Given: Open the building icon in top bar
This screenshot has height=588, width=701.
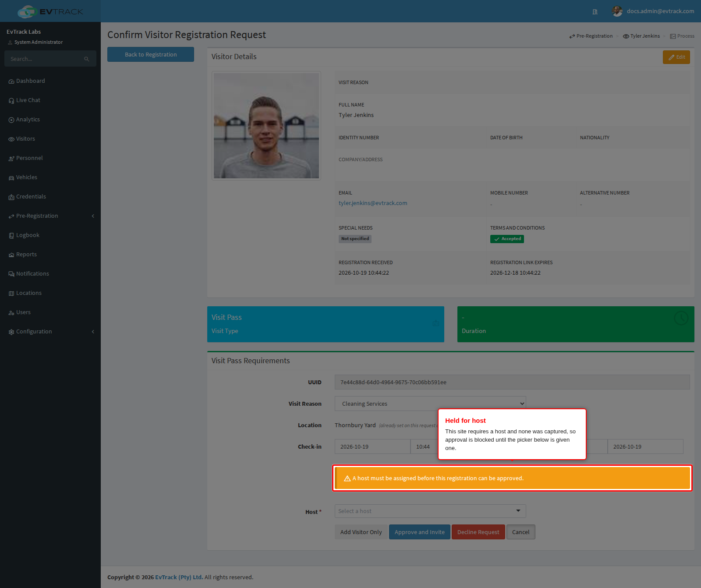Looking at the screenshot, I should (595, 12).
